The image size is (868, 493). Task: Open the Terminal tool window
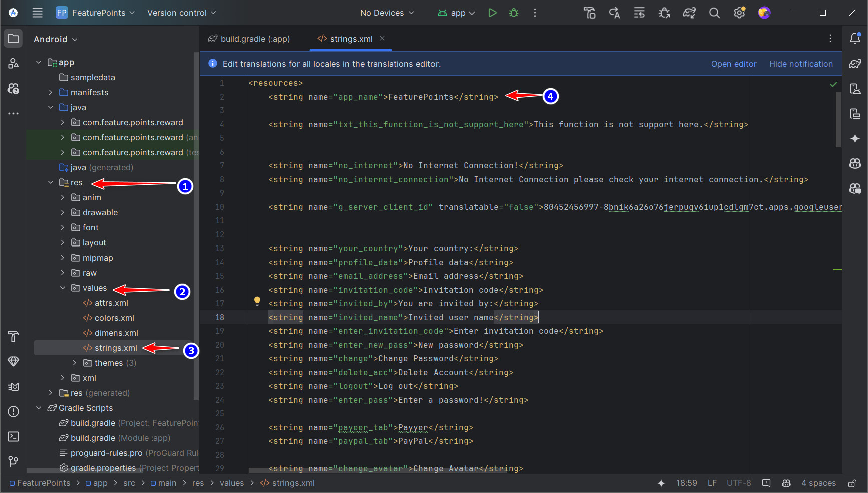[x=14, y=437]
